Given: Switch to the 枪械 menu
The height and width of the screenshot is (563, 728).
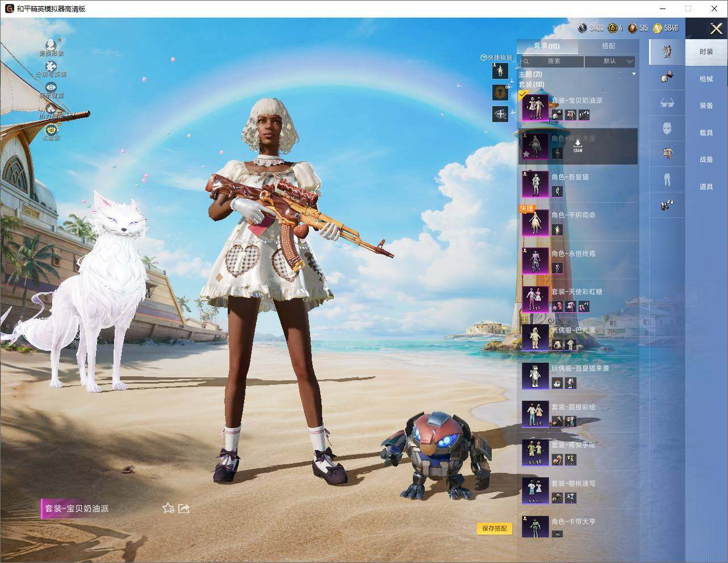Looking at the screenshot, I should [706, 79].
